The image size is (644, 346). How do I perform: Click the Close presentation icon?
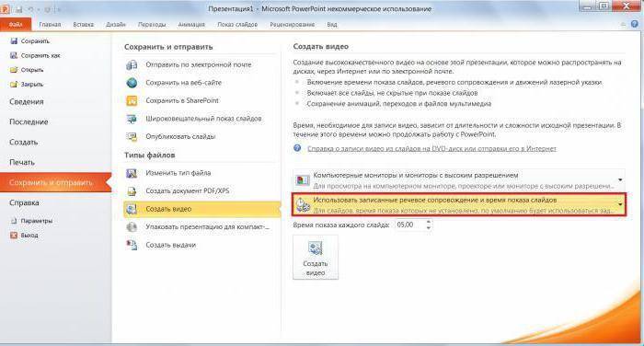coord(14,85)
